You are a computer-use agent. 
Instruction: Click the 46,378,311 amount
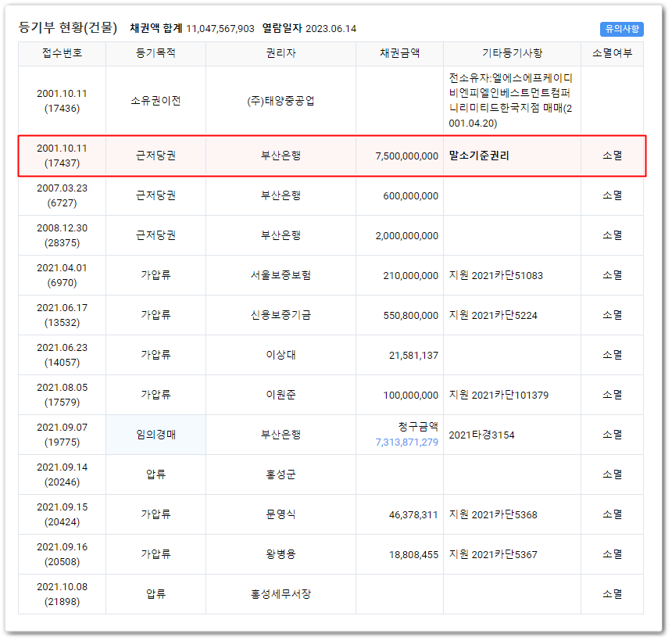[413, 515]
